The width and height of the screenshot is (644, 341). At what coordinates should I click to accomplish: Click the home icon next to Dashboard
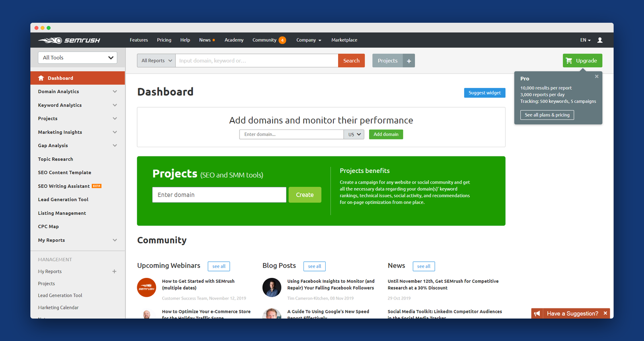click(x=41, y=78)
